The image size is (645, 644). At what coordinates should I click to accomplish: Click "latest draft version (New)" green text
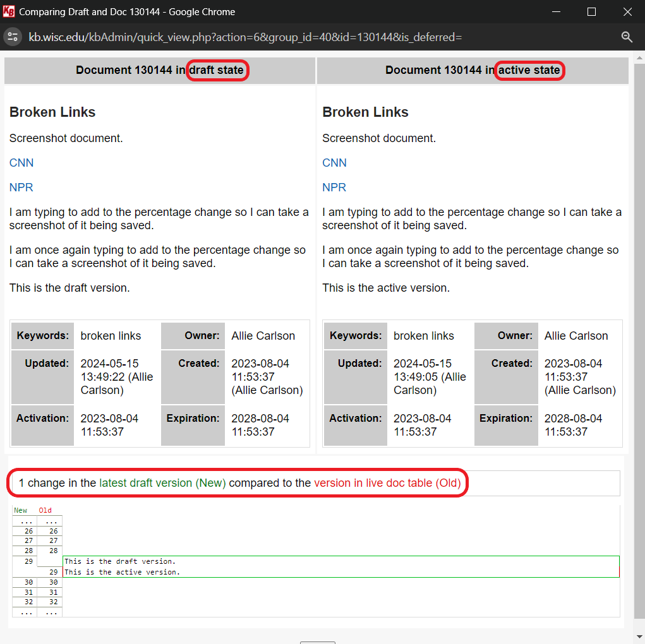162,483
